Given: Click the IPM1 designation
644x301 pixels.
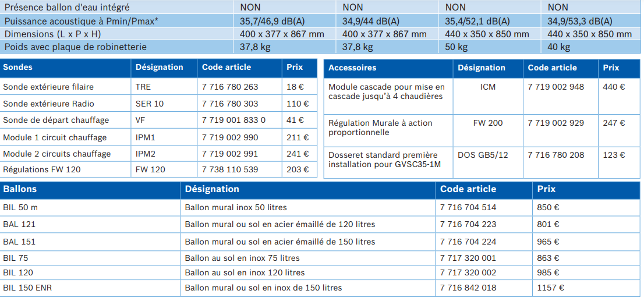Looking at the screenshot, I should point(146,137).
